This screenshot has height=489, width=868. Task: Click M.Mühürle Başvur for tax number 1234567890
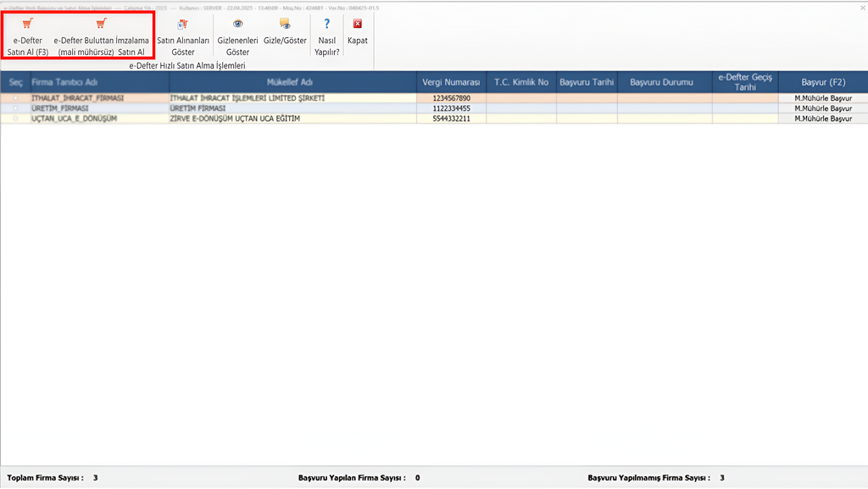pos(823,98)
